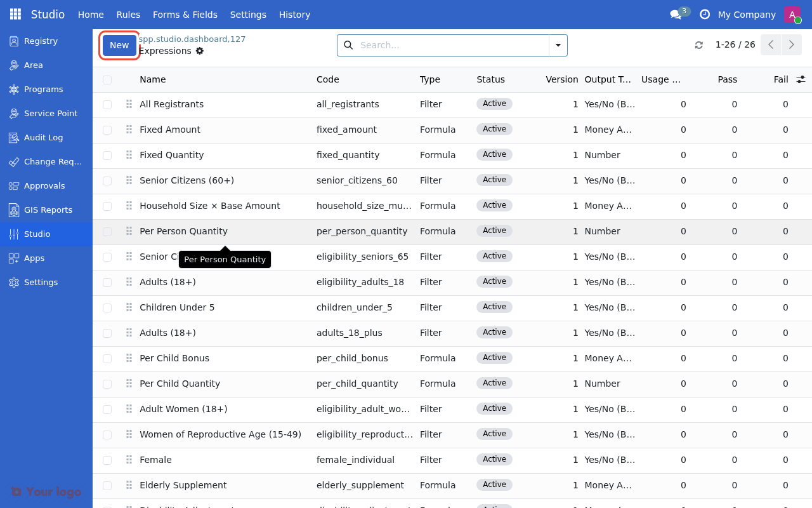The height and width of the screenshot is (508, 812).
Task: Open the Approvals section
Action: 44,185
